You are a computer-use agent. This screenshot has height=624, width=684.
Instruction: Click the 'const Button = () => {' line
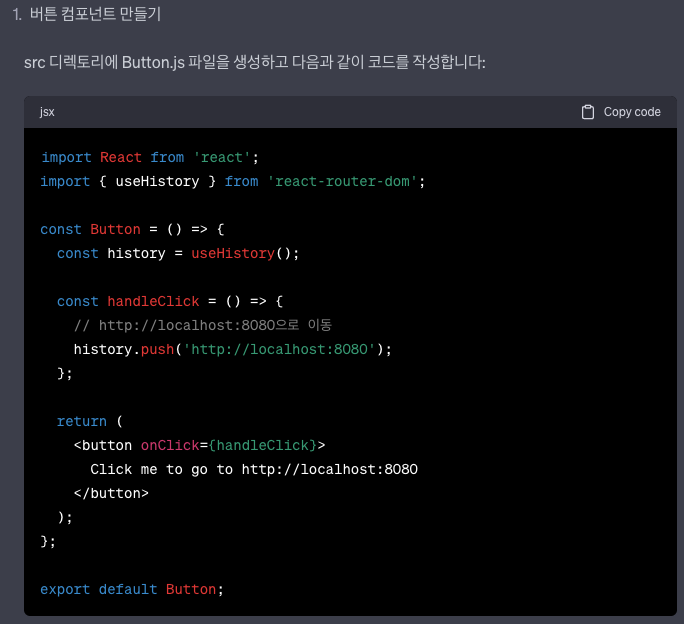click(x=133, y=229)
